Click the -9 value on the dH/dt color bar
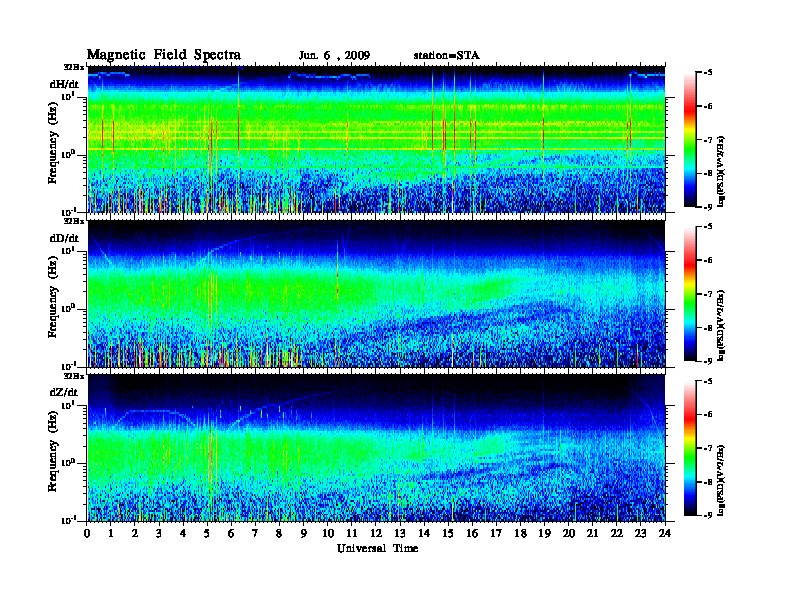 pos(708,207)
